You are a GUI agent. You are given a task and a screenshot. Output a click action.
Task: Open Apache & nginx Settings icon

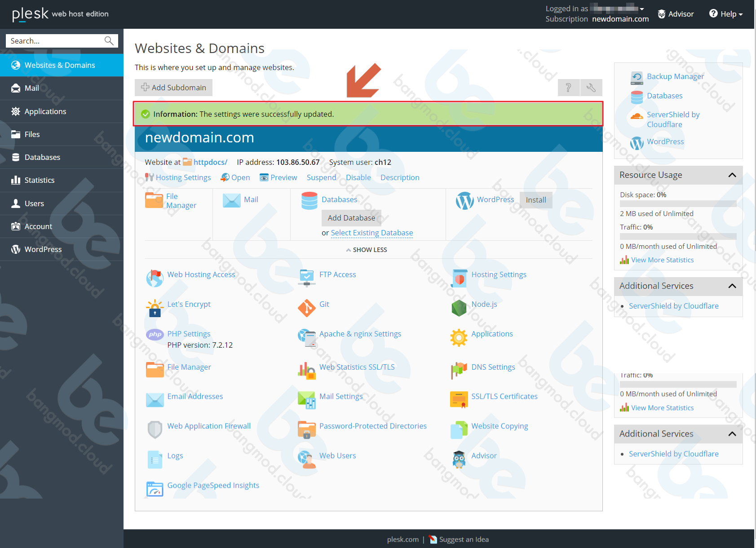pos(307,338)
